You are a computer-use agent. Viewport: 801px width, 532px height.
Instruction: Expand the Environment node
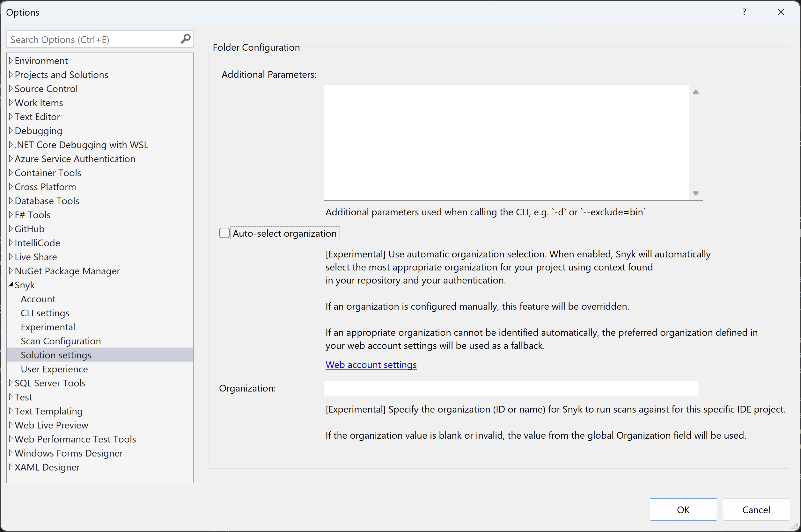pyautogui.click(x=11, y=61)
